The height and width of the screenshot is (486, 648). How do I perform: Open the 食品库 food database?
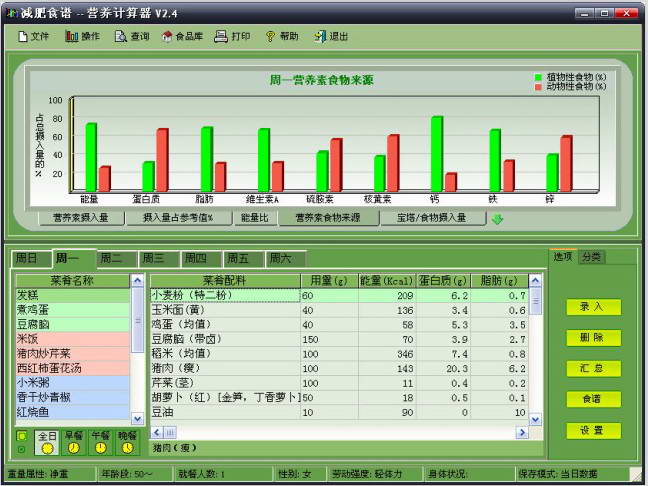click(x=181, y=36)
